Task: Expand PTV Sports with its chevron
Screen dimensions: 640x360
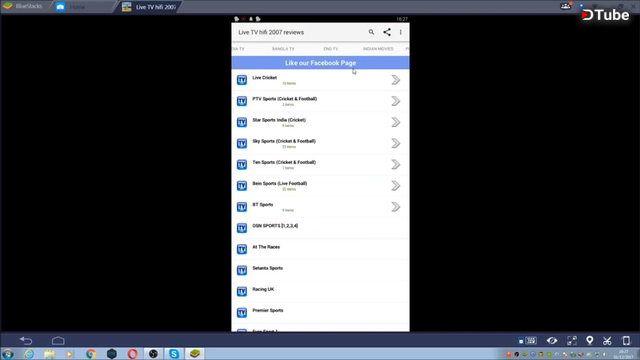Action: (396, 101)
